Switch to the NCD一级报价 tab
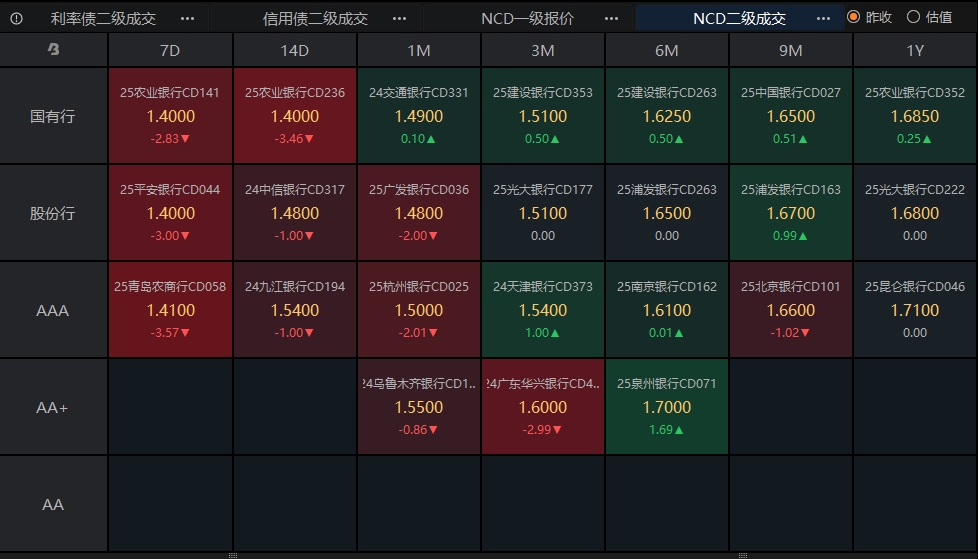The height and width of the screenshot is (559, 978). click(x=527, y=19)
